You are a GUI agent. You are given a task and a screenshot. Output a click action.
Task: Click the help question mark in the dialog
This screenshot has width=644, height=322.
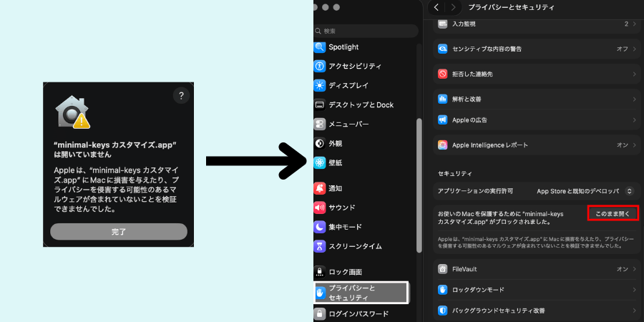pos(181,96)
